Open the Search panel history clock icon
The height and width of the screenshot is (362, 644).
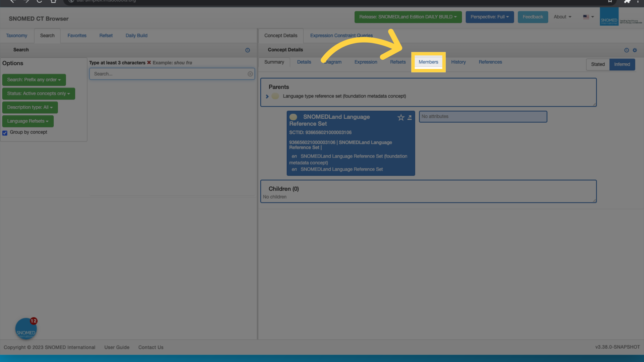pyautogui.click(x=248, y=50)
